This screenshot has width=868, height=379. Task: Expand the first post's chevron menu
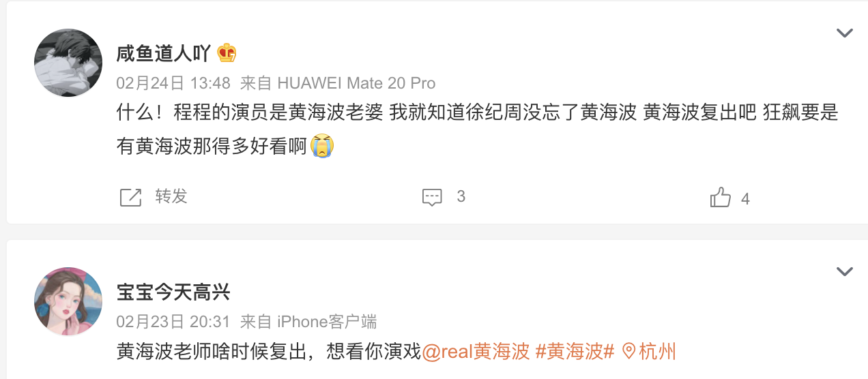[x=845, y=33]
